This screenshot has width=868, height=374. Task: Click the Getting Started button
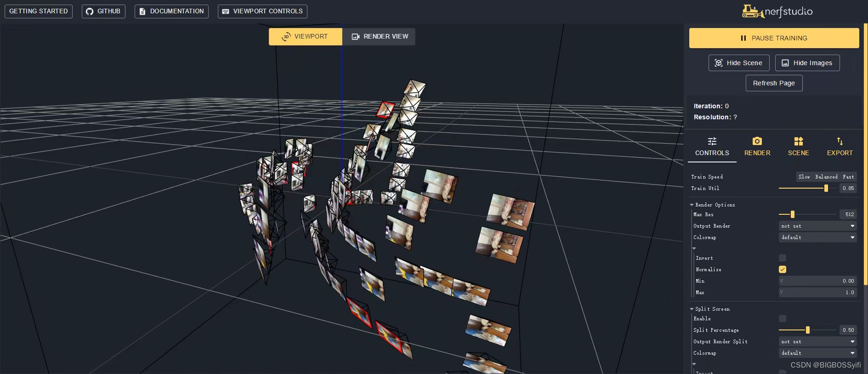pyautogui.click(x=39, y=11)
